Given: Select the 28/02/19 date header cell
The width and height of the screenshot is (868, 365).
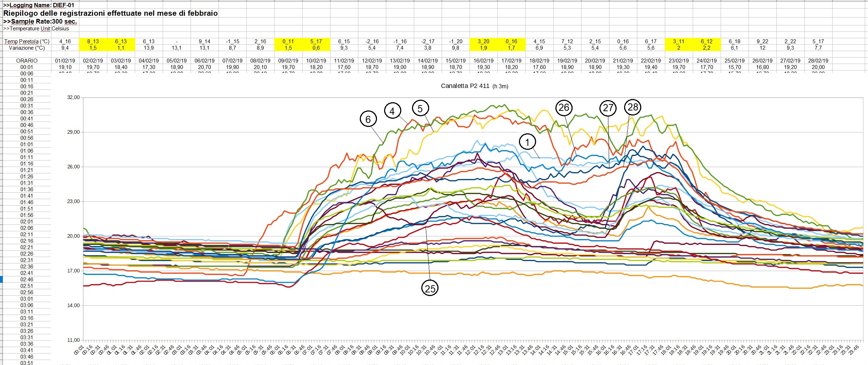Looking at the screenshot, I should click(x=818, y=61).
